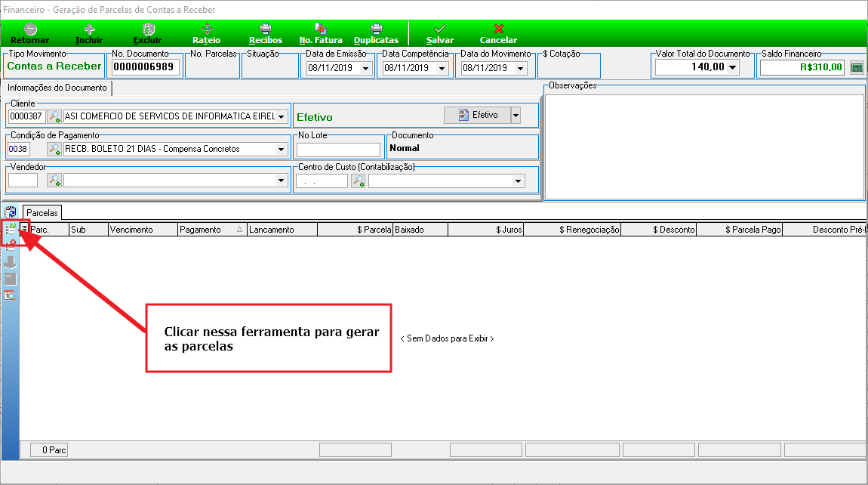868x485 pixels.
Task: Click the Excluir toolbar button
Action: click(148, 34)
